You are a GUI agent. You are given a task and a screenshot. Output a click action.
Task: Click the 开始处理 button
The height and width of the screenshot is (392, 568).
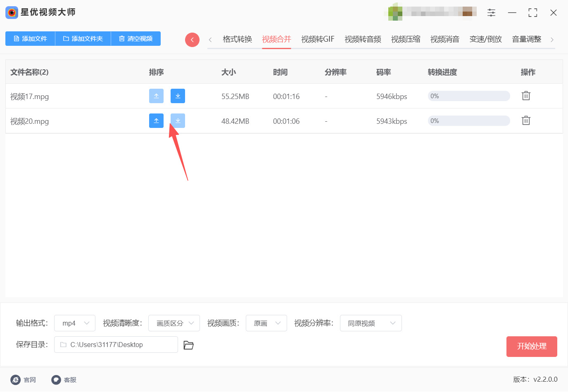point(531,346)
